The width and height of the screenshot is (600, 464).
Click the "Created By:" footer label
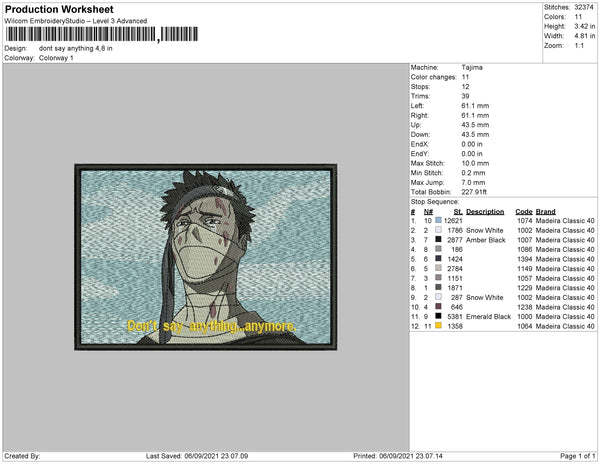coord(22,456)
